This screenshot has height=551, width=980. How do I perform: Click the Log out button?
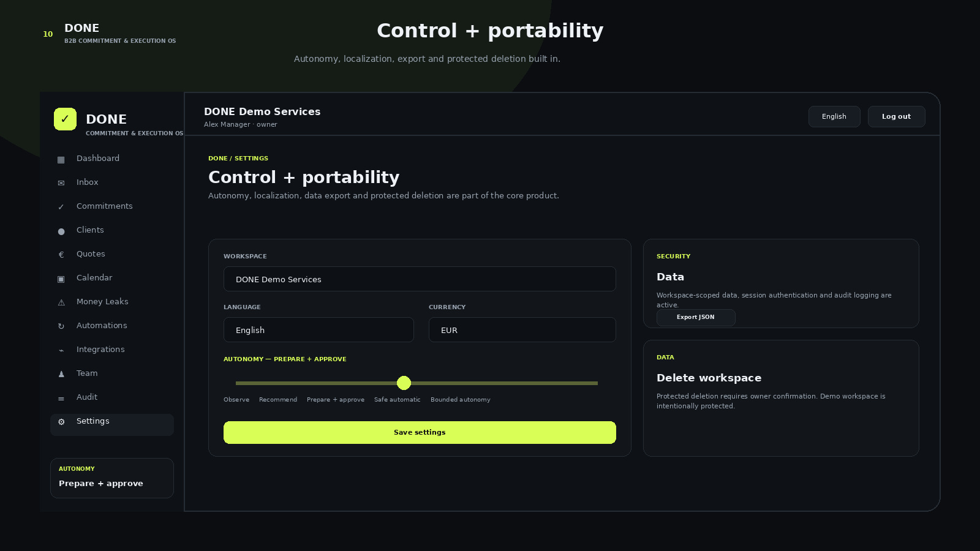click(x=896, y=116)
